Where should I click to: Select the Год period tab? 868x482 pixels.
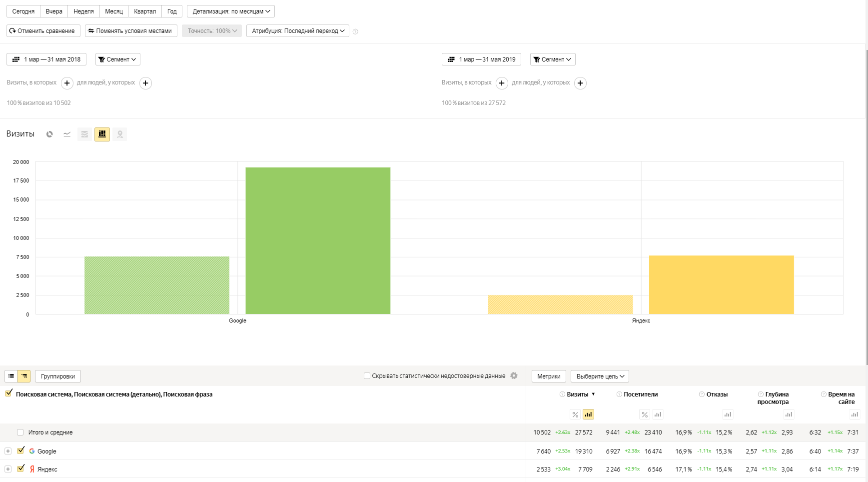pyautogui.click(x=172, y=11)
